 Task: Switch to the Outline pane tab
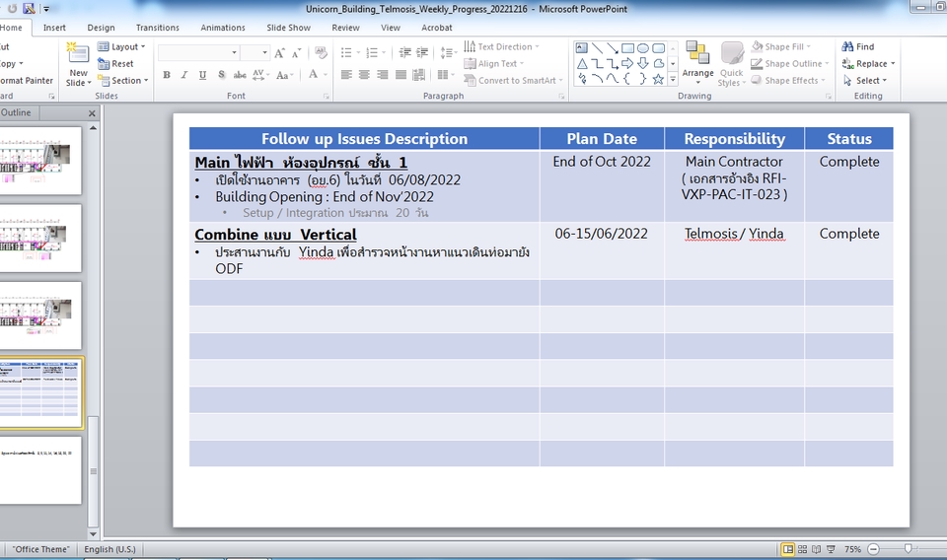pyautogui.click(x=17, y=112)
